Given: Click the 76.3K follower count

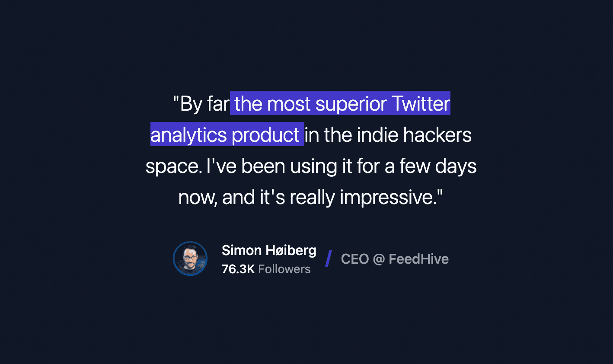Looking at the screenshot, I should coord(238,269).
